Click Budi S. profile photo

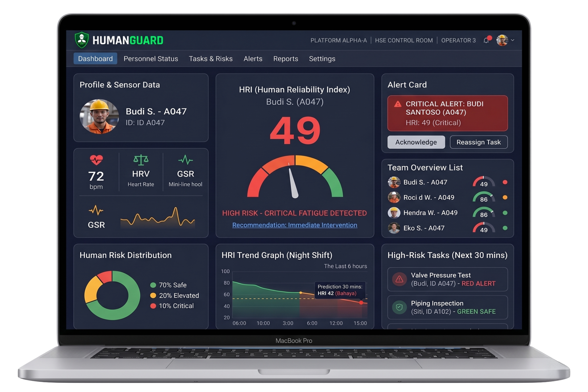click(x=99, y=117)
